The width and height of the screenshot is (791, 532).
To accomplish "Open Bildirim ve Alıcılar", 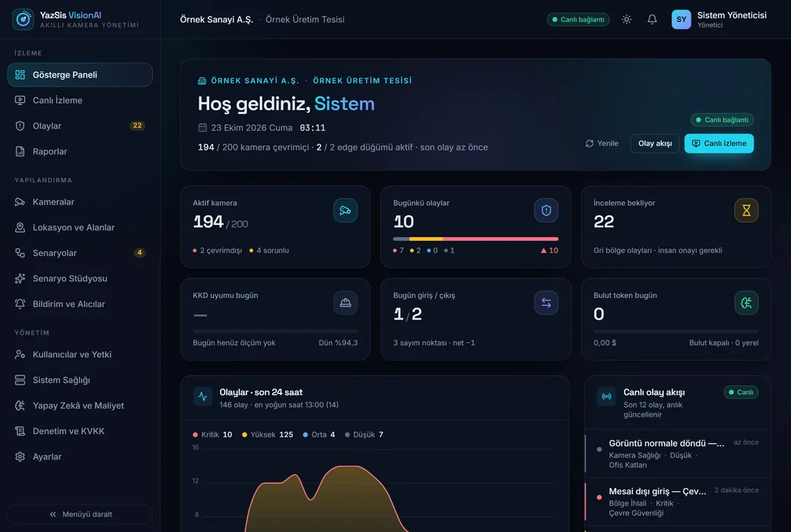I will pos(80,304).
